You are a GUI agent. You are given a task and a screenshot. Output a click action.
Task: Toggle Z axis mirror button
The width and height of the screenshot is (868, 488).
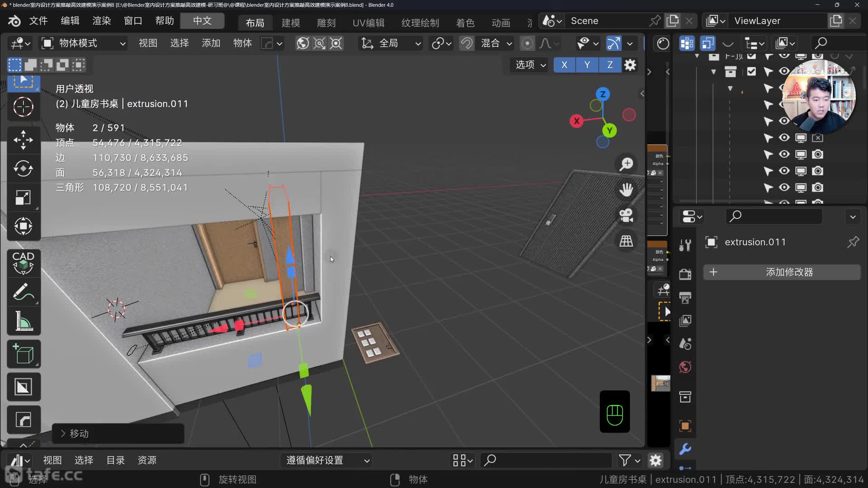pos(610,65)
